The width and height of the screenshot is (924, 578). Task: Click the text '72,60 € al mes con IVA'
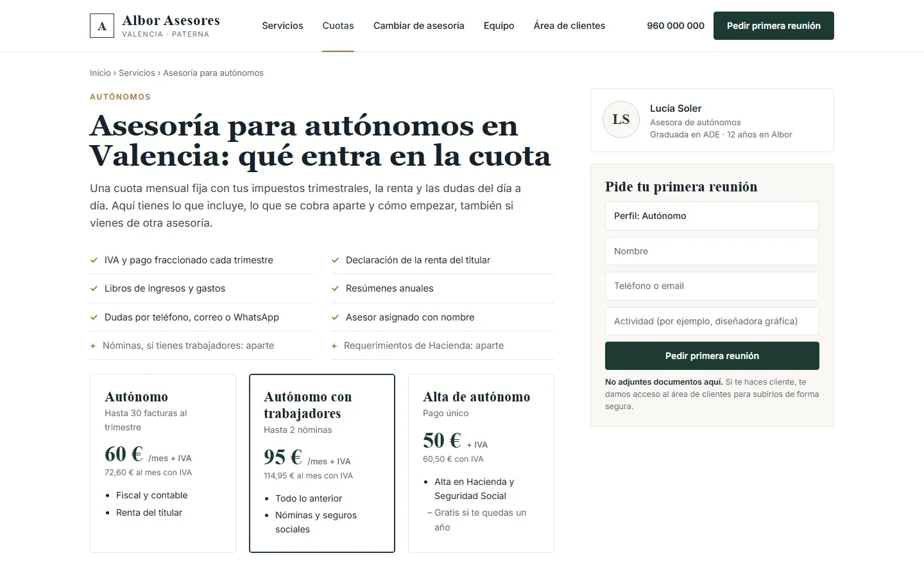(148, 472)
